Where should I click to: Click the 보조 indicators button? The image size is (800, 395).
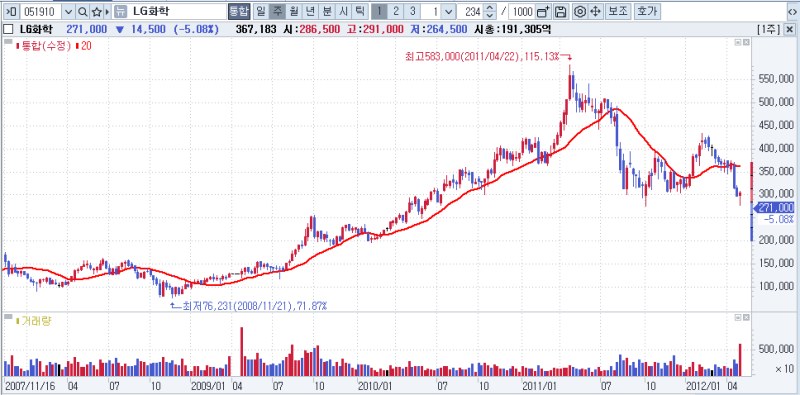click(619, 11)
